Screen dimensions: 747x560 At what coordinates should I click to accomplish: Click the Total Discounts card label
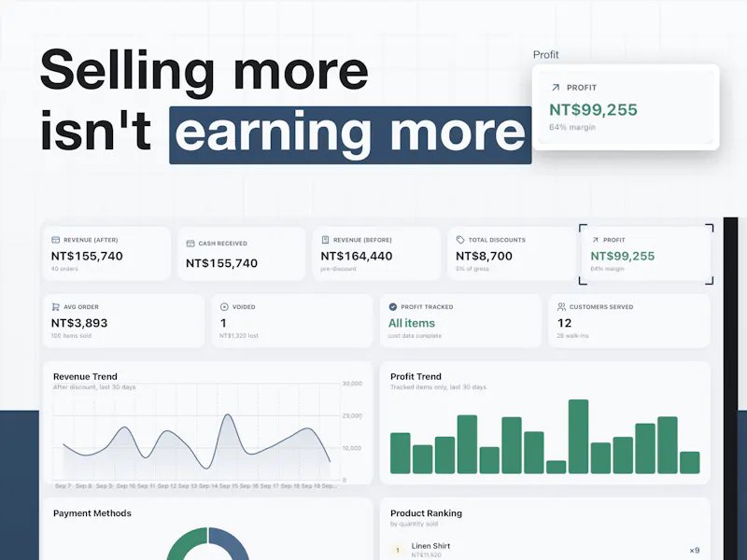[497, 240]
